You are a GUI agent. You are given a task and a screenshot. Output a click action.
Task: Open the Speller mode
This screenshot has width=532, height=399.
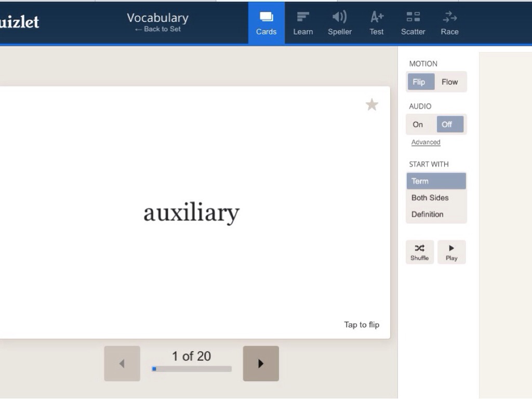pyautogui.click(x=339, y=23)
